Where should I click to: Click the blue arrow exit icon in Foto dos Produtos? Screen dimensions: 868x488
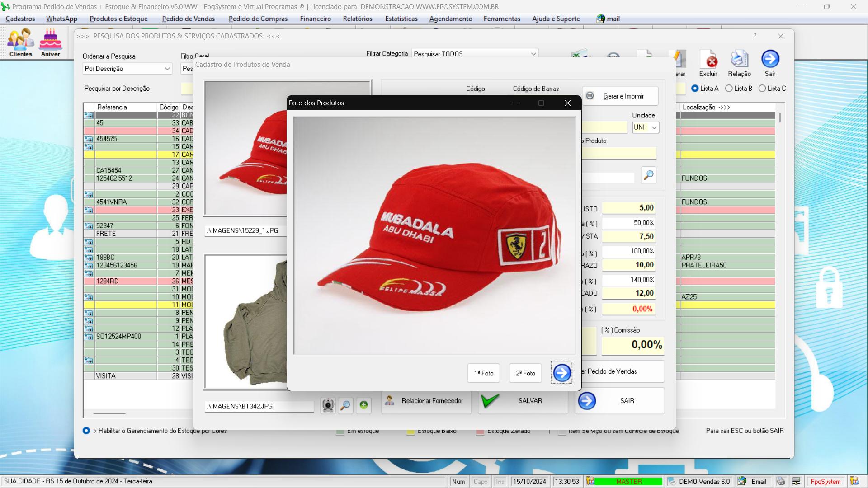(x=561, y=373)
